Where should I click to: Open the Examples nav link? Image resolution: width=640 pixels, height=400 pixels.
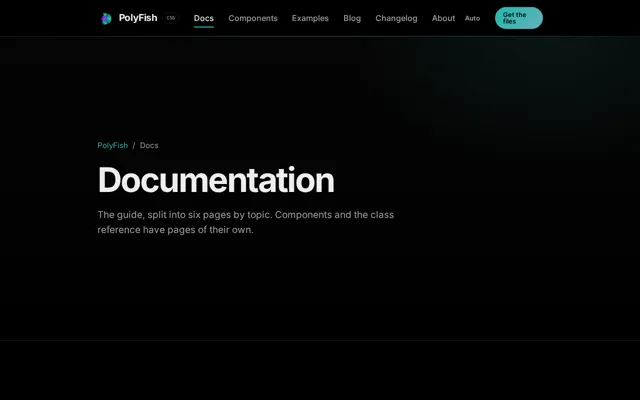point(310,18)
